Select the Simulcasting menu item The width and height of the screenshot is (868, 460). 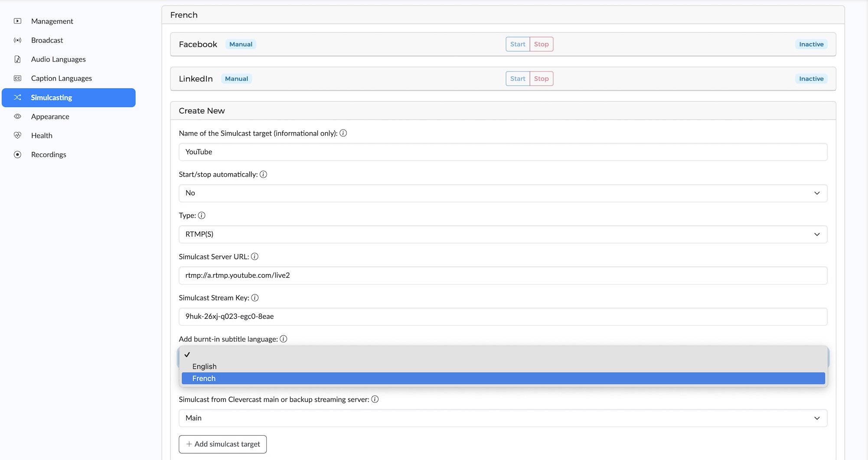tap(69, 97)
